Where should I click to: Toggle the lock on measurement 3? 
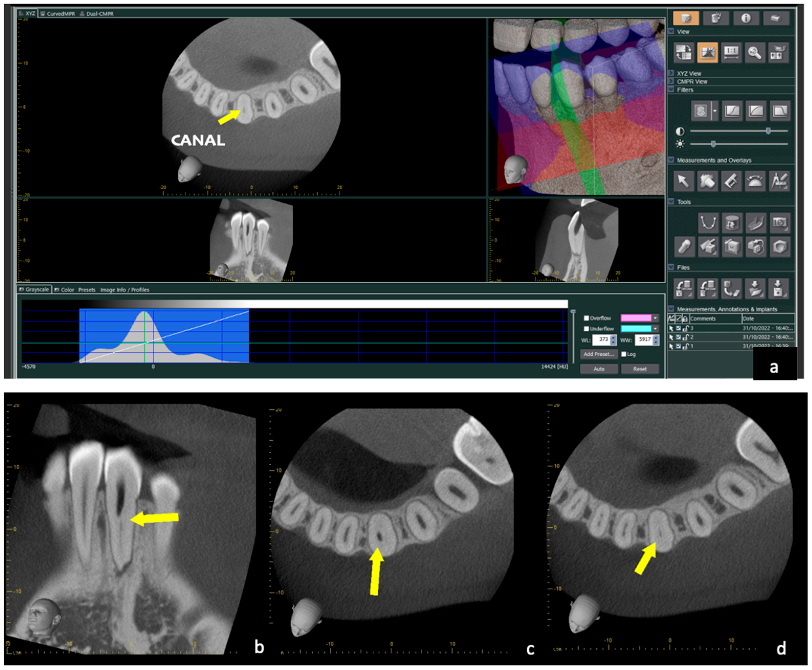pyautogui.click(x=685, y=328)
